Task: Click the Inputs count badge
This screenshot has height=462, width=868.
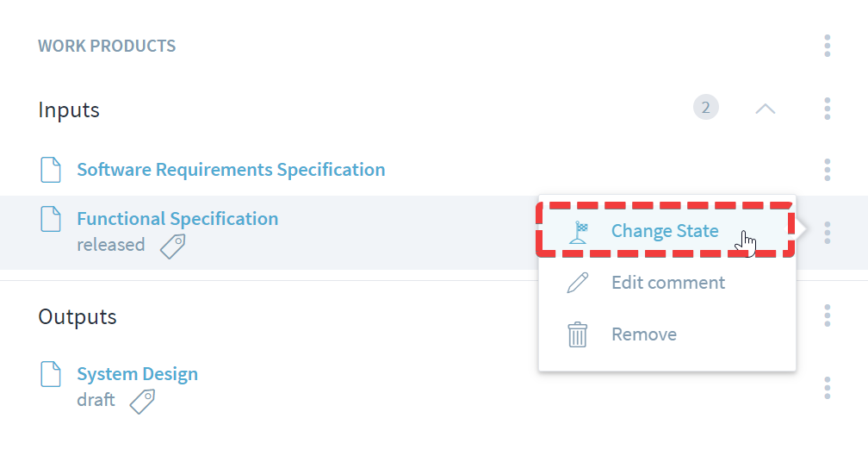Action: [x=706, y=108]
